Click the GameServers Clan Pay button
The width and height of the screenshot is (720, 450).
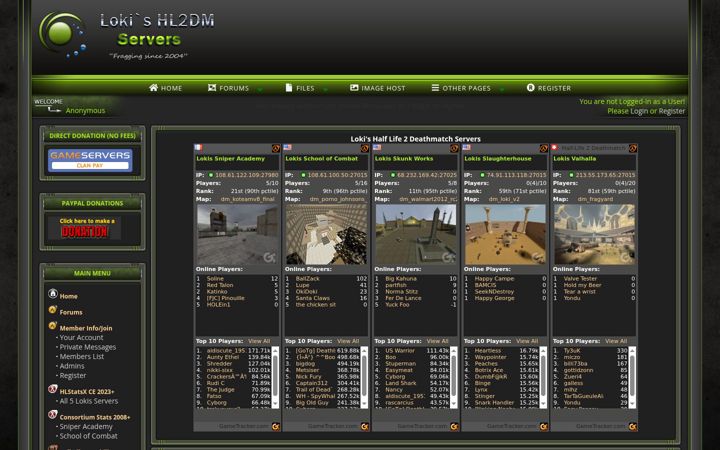click(x=90, y=160)
